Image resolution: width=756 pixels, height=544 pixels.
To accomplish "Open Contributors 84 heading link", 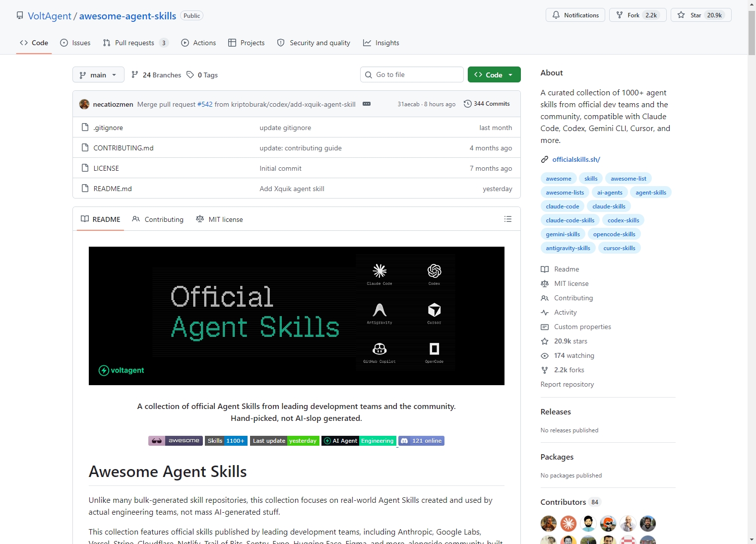I will [x=570, y=502].
